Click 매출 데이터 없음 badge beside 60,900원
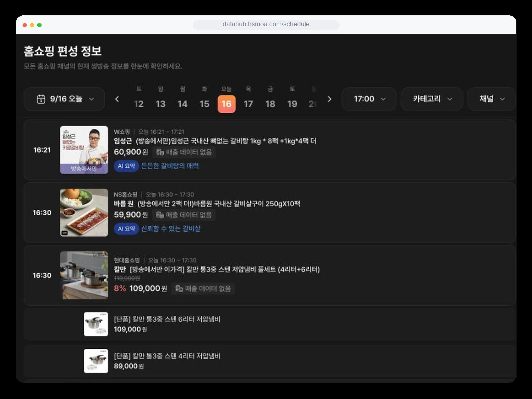The height and width of the screenshot is (399, 532). (184, 152)
